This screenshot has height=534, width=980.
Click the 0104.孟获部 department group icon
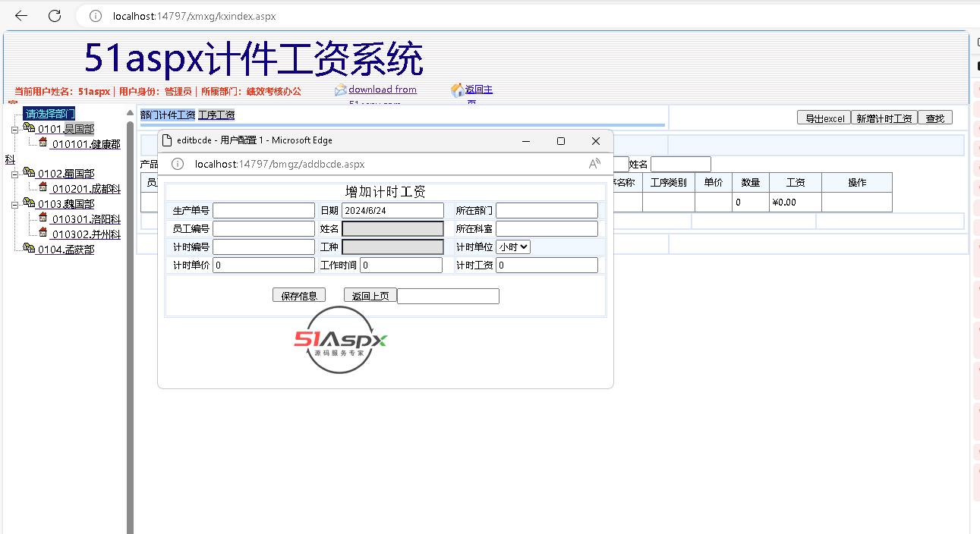[29, 249]
